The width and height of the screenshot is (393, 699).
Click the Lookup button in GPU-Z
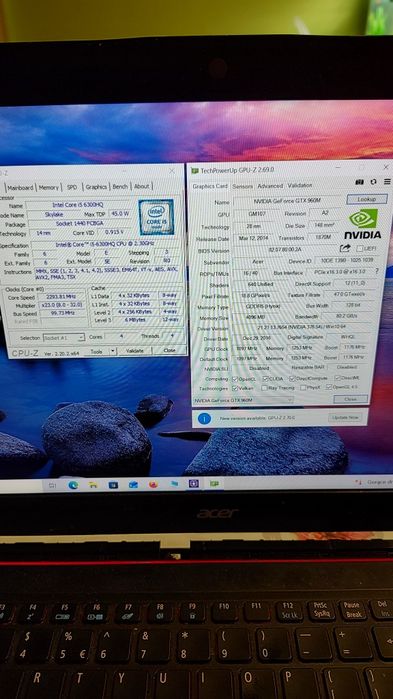pos(367,199)
